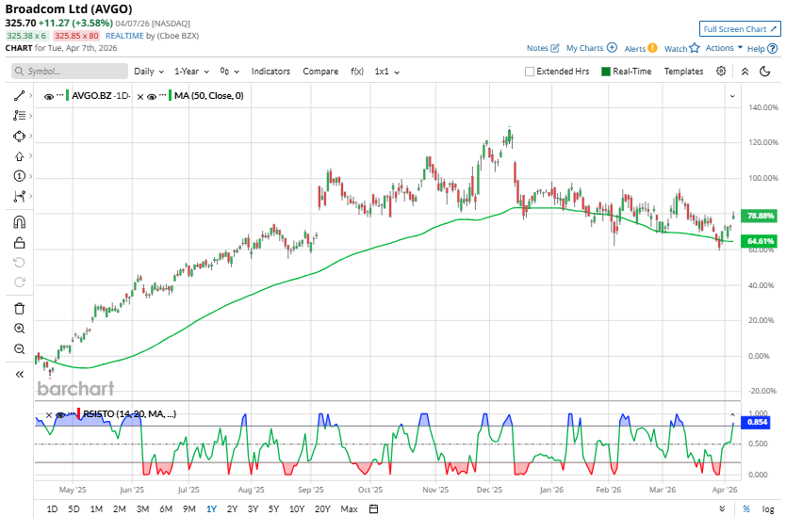Switch to dark mode with moon icon
The height and width of the screenshot is (532, 786).
[764, 72]
